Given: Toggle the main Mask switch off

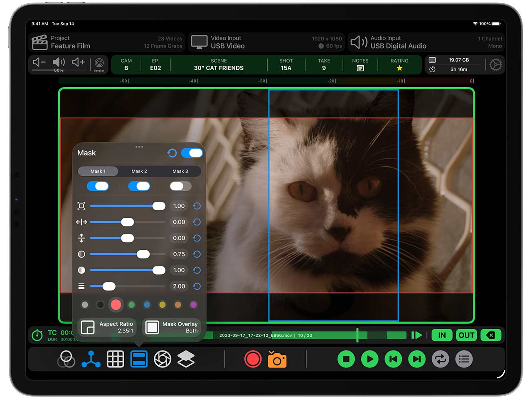Looking at the screenshot, I should 192,153.
